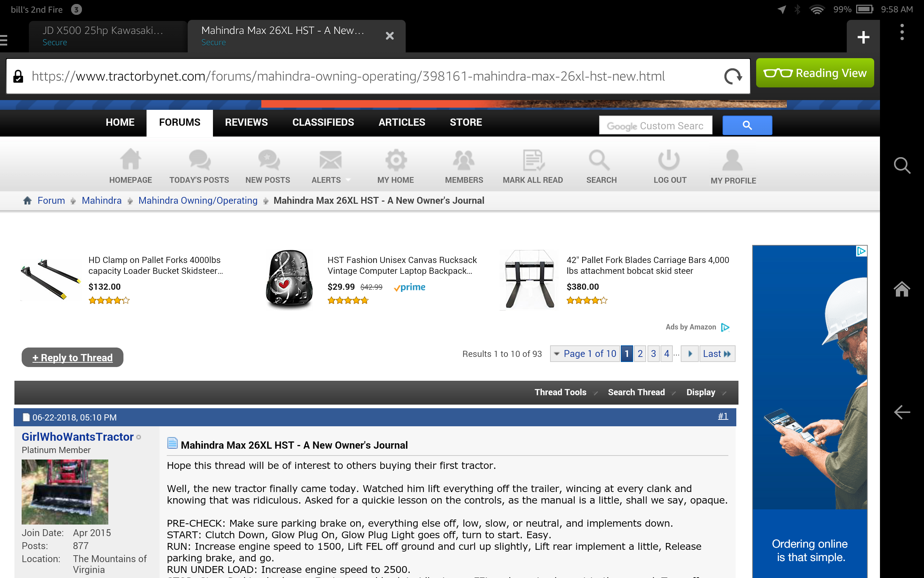Go to Forum breadcrumb link
Screen dimensions: 924x578
pos(51,200)
